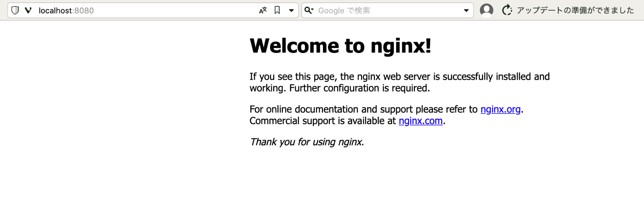The height and width of the screenshot is (218, 644).
Task: Click the 'Welcome to nginx!' heading
Action: tap(340, 46)
